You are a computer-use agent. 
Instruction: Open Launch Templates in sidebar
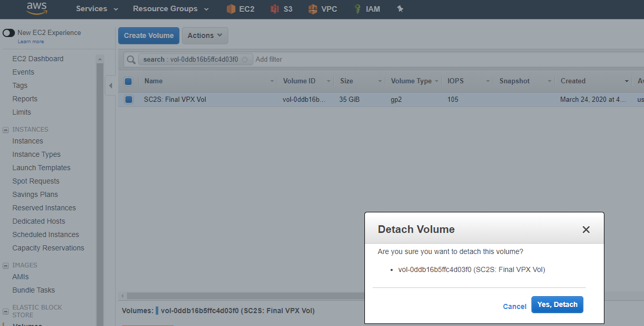(x=42, y=168)
